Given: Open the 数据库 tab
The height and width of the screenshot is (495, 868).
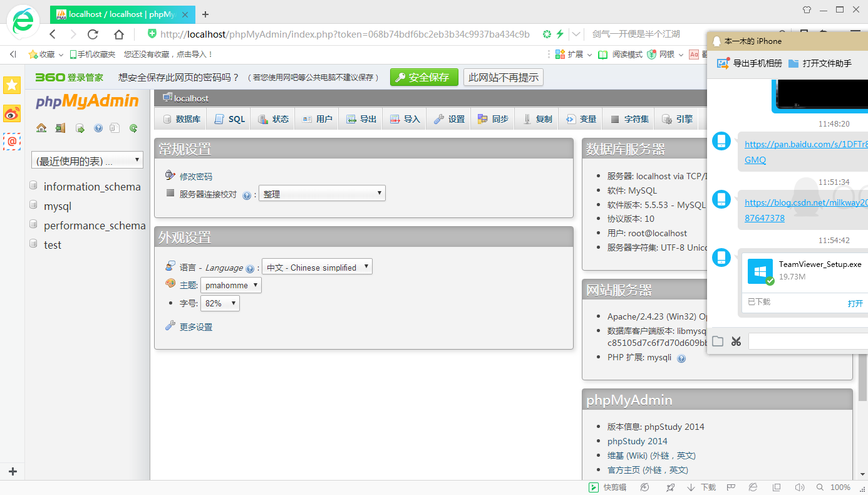Looking at the screenshot, I should click(182, 119).
